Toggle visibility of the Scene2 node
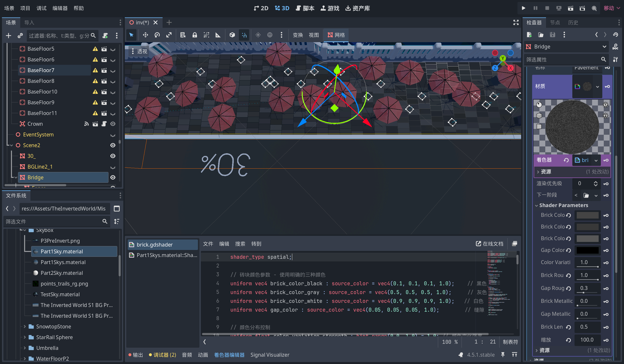 click(113, 145)
